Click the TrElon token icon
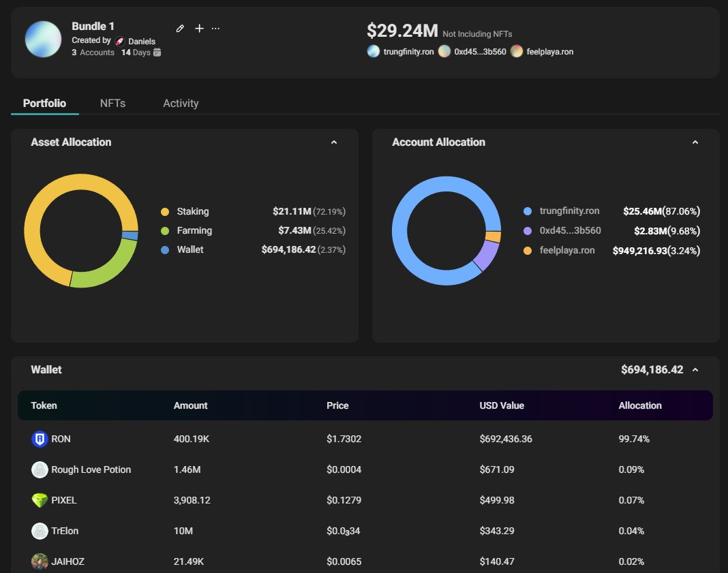The image size is (728, 573). point(40,531)
